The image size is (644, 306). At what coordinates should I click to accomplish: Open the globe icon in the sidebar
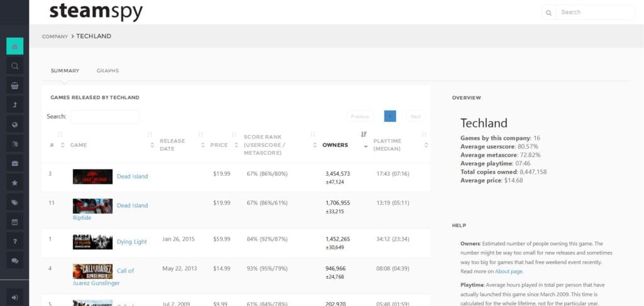tap(14, 124)
